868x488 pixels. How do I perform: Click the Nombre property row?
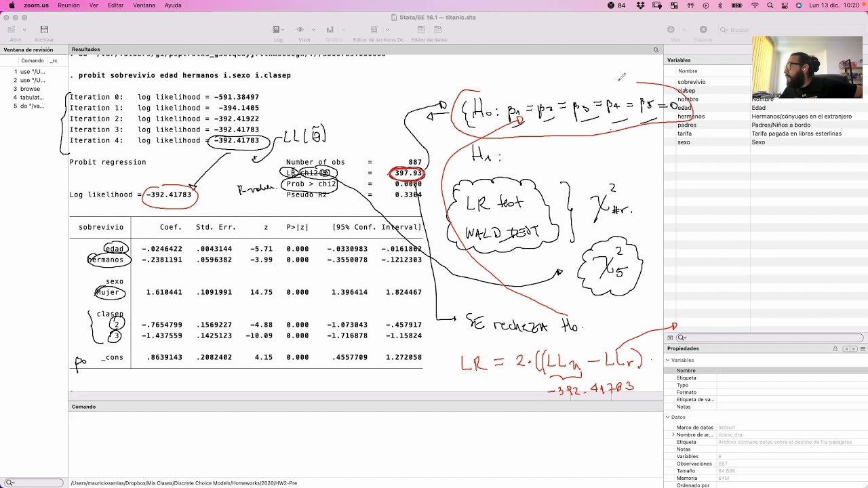[766, 371]
